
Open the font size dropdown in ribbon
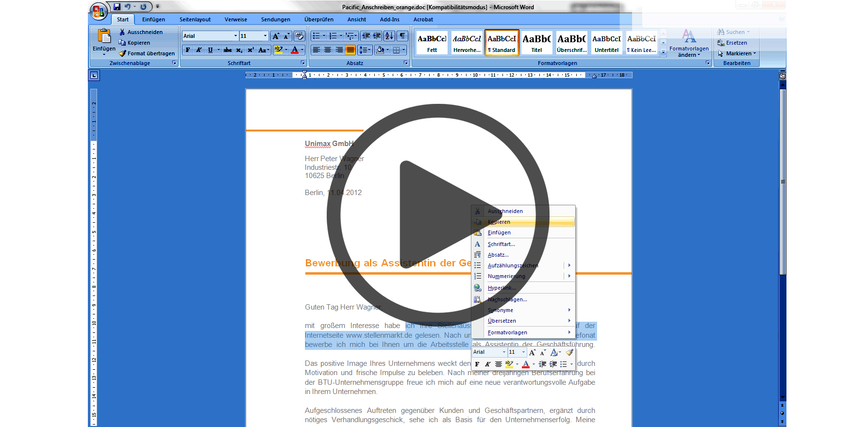265,36
